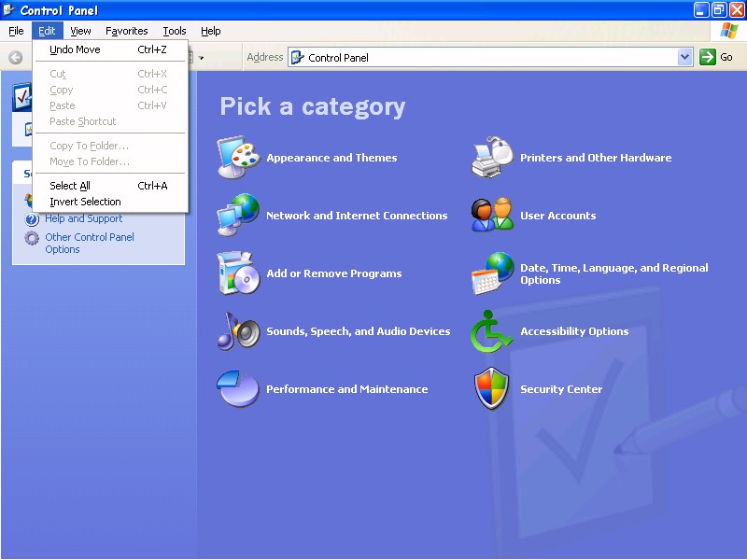Image resolution: width=747 pixels, height=560 pixels.
Task: Expand the Address bar dropdown arrow
Action: [684, 57]
